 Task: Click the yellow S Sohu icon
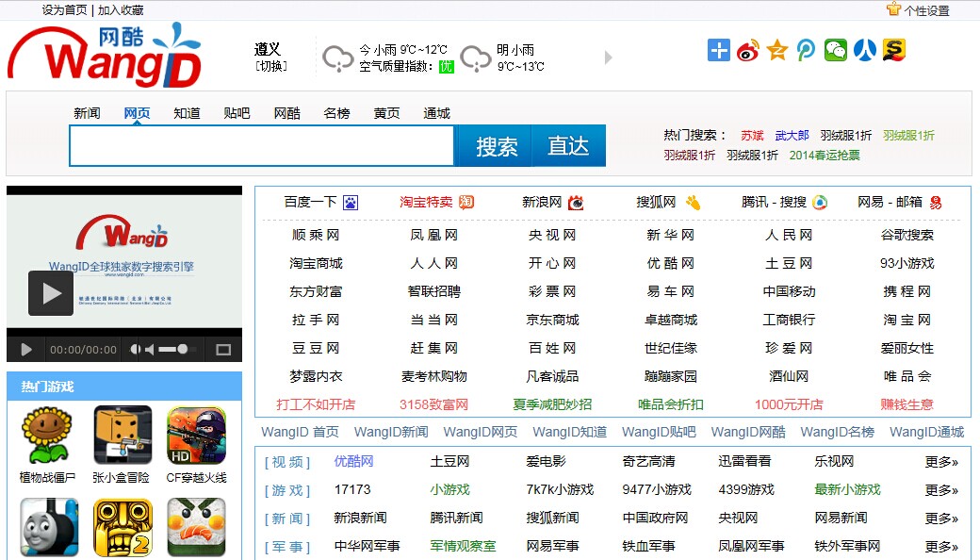(x=894, y=50)
